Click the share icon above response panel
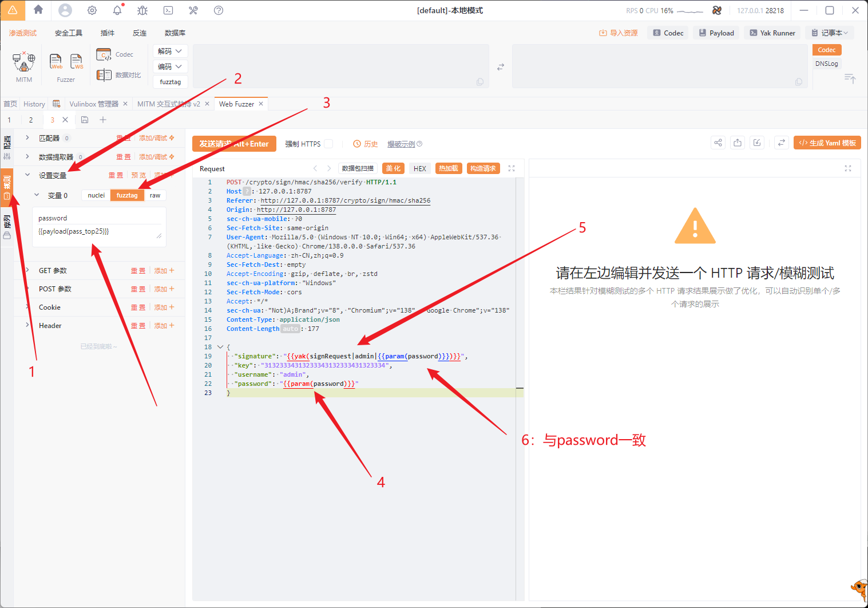The image size is (868, 608). [718, 143]
